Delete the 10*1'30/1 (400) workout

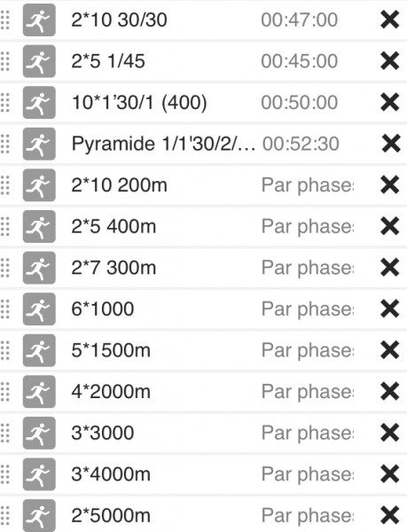click(389, 103)
